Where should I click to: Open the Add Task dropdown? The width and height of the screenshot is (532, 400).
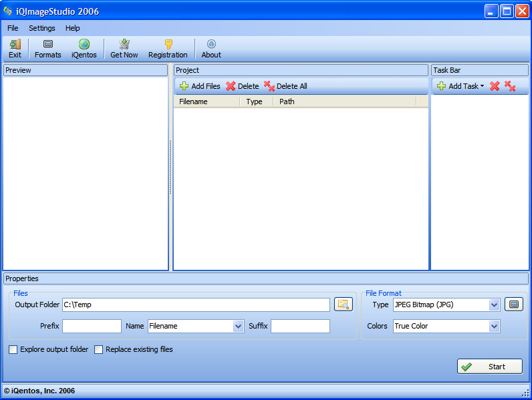pos(460,86)
